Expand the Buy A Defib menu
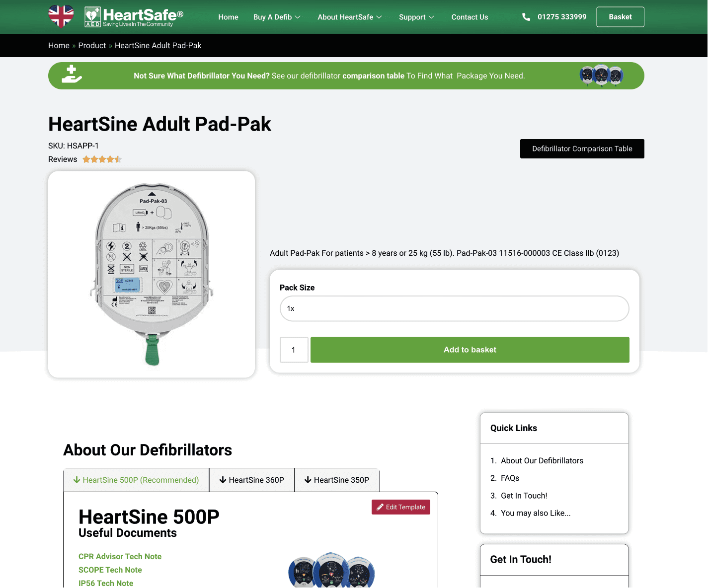Screen dimensions: 708x588 pos(277,17)
